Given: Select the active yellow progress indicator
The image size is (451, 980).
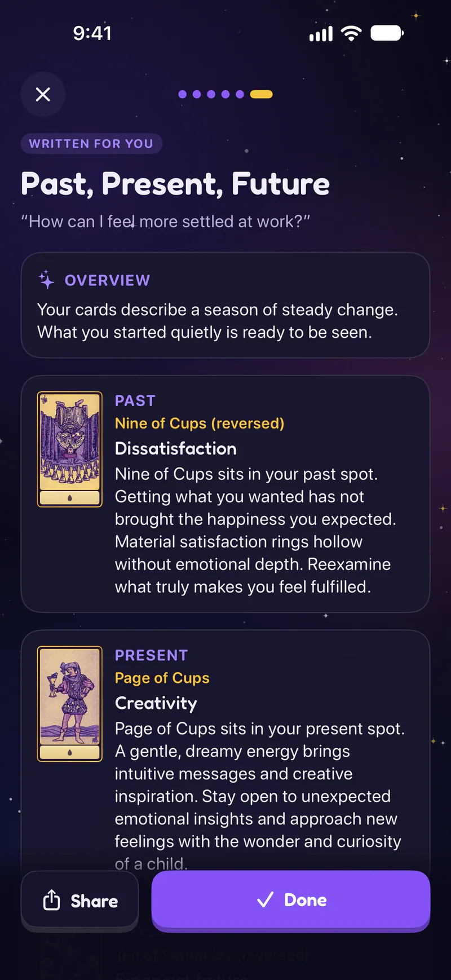Looking at the screenshot, I should tap(262, 94).
